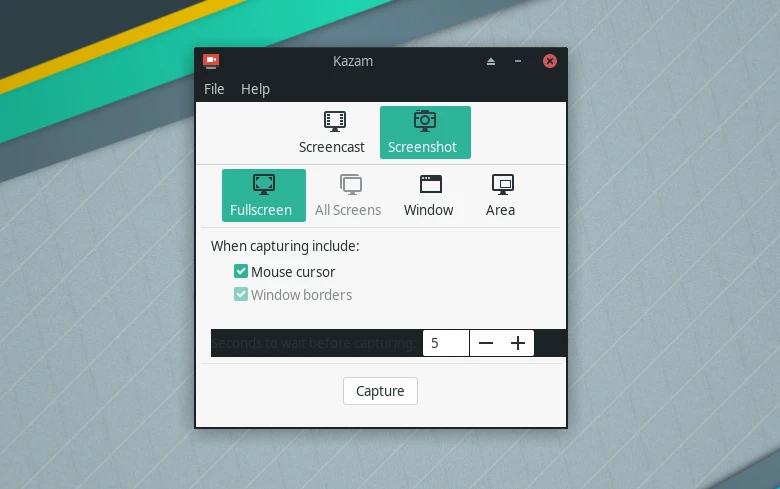Toggle the Mouse cursor checkbox
The height and width of the screenshot is (489, 780).
241,271
